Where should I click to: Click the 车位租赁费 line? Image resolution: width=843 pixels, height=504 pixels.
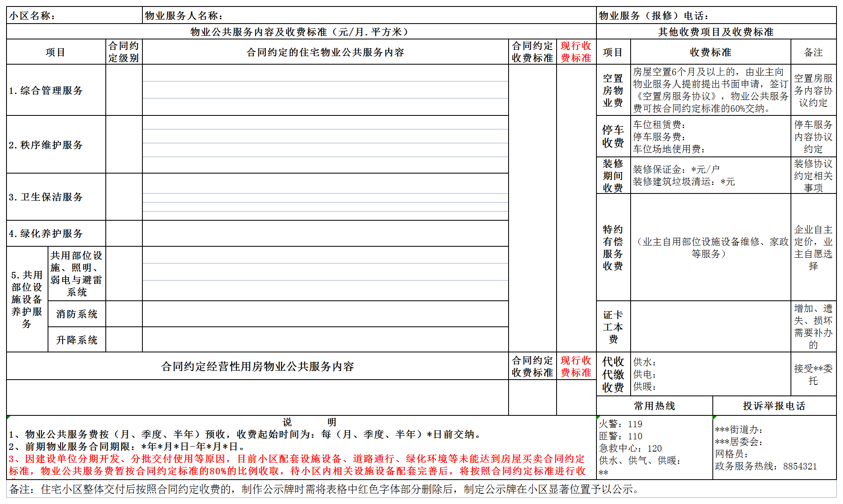(x=659, y=125)
